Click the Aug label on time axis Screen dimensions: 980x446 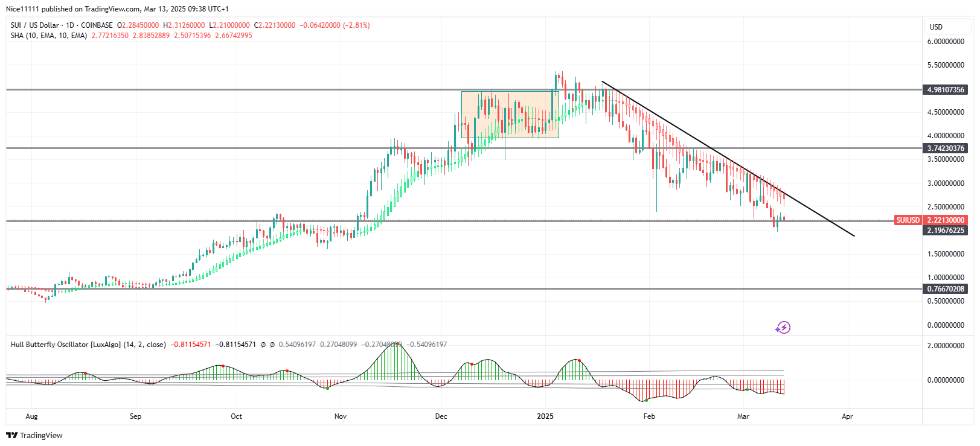tap(31, 416)
